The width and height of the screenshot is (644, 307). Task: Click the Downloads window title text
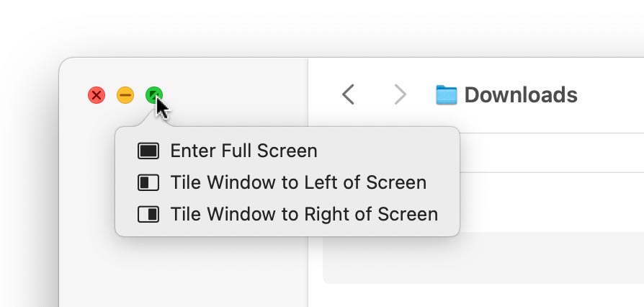point(521,94)
